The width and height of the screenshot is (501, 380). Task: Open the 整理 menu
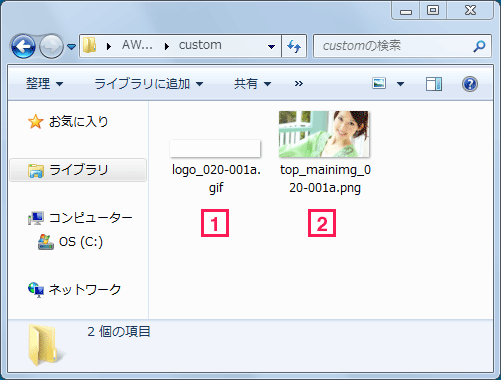[44, 83]
